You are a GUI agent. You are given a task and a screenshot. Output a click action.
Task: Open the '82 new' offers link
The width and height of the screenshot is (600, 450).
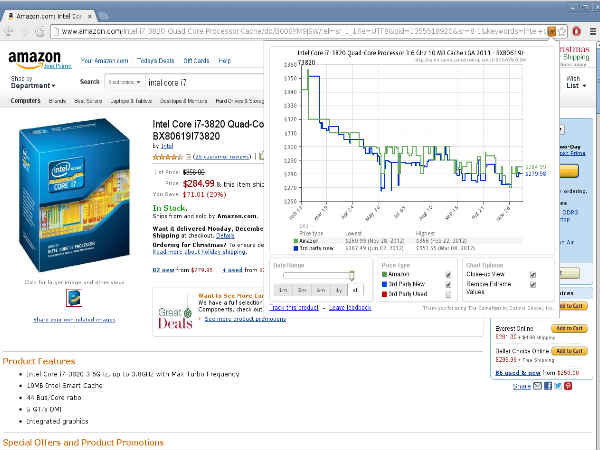(163, 270)
